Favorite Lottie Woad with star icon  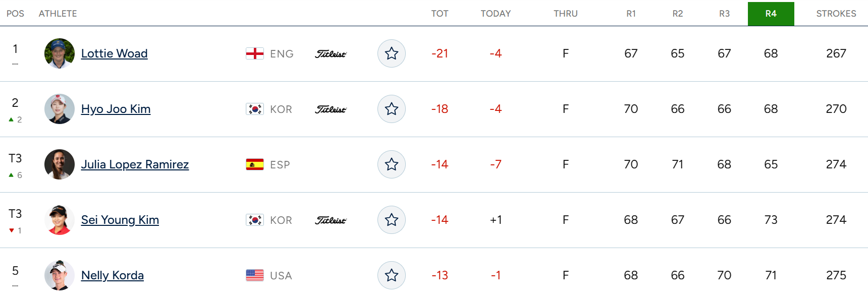tap(392, 53)
